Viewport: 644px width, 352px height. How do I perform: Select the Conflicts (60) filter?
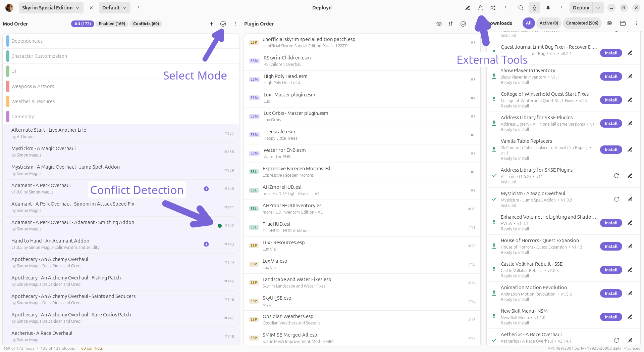[x=146, y=24]
